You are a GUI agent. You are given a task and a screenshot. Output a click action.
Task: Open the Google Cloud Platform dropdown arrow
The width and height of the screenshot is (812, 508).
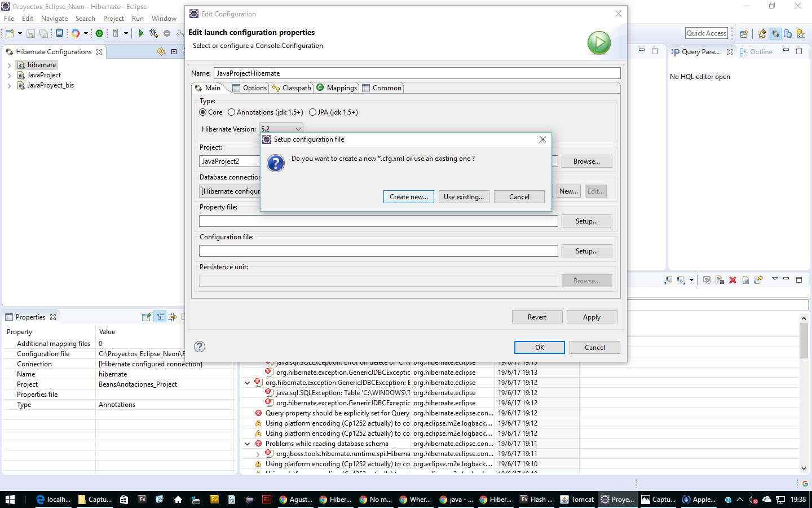pyautogui.click(x=86, y=33)
